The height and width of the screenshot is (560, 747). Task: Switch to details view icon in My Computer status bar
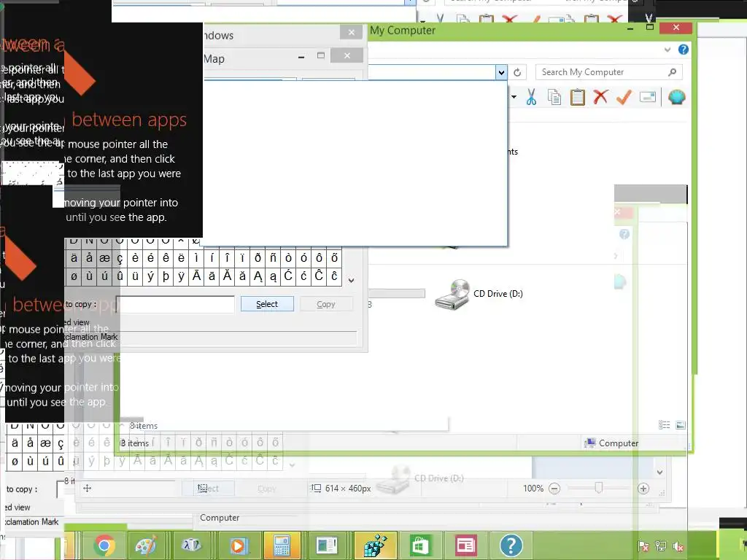click(x=664, y=425)
